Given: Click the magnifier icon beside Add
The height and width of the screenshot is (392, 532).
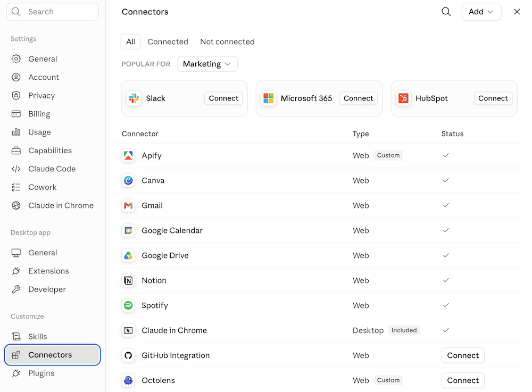Looking at the screenshot, I should pos(446,12).
